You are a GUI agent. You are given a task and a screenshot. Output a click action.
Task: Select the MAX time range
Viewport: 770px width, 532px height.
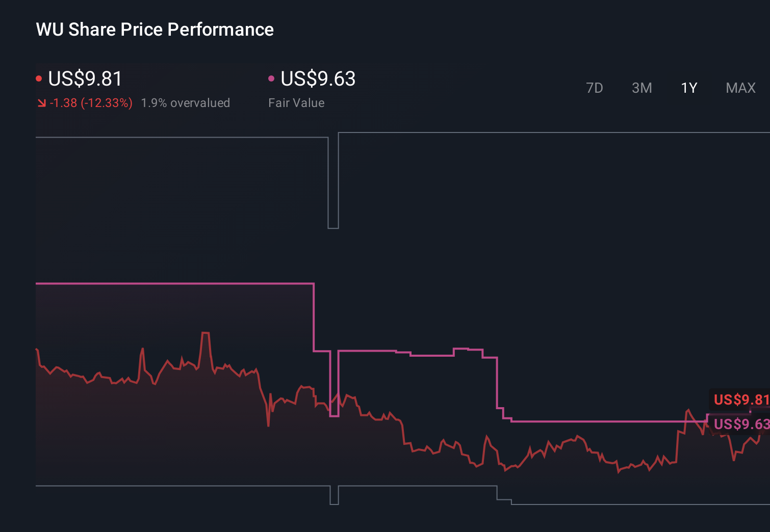coord(740,88)
